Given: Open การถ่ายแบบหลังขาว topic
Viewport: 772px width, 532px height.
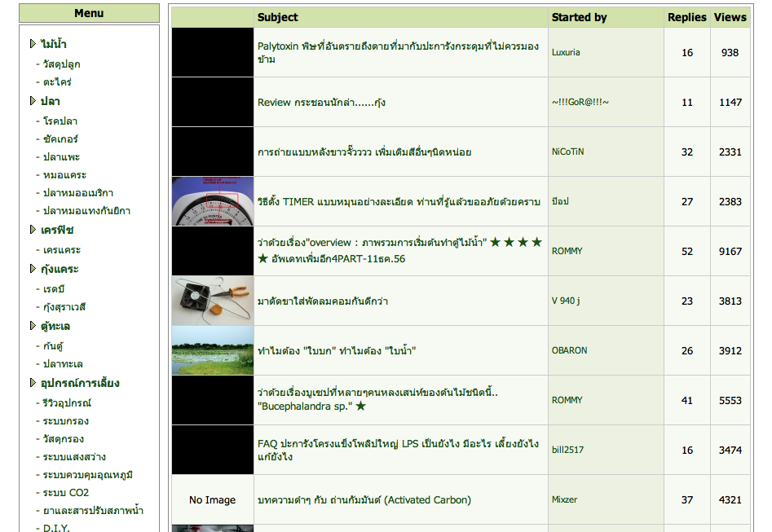Looking at the screenshot, I should [364, 152].
